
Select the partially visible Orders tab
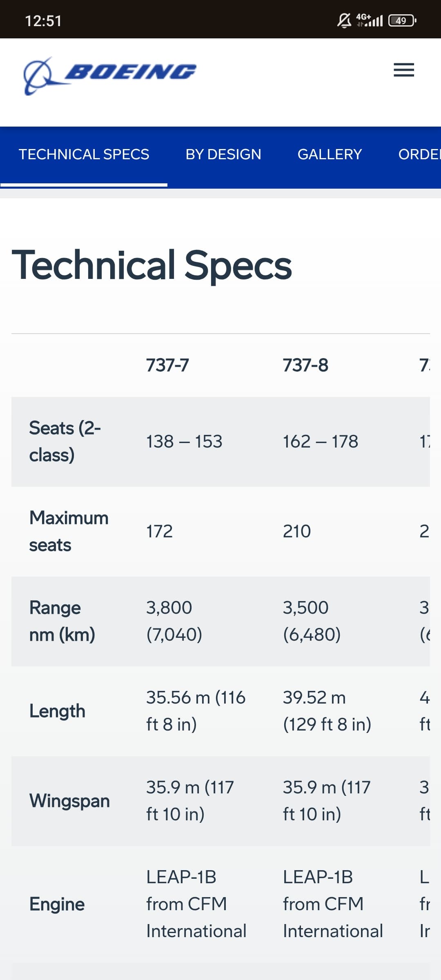419,154
